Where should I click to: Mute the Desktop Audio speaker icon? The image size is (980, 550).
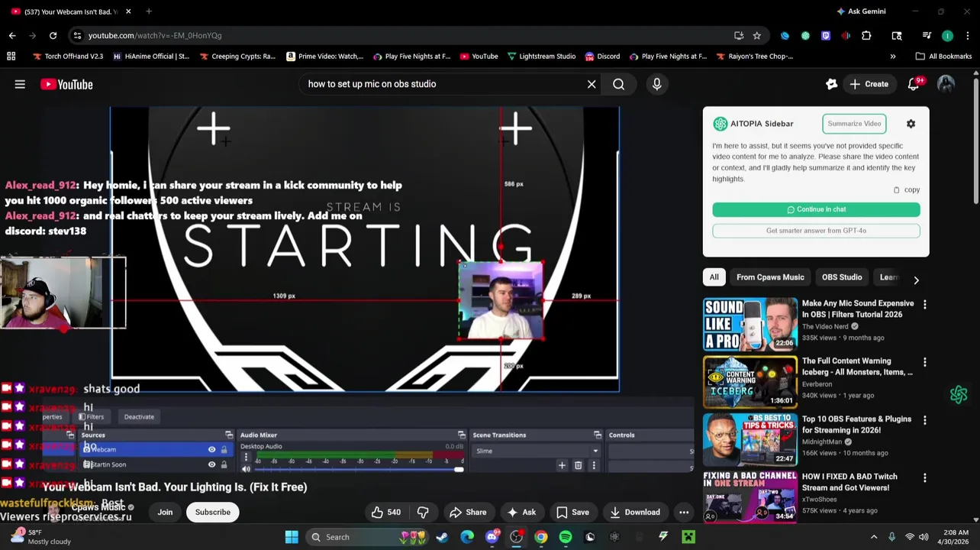pyautogui.click(x=246, y=469)
